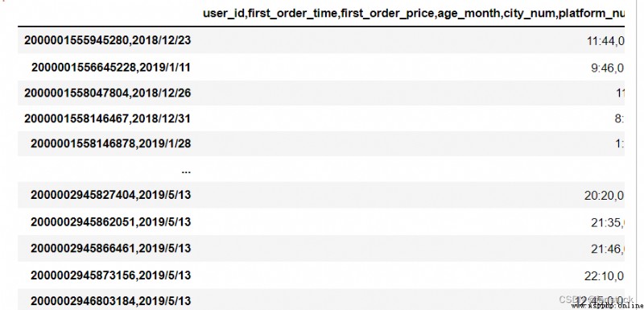The height and width of the screenshot is (310, 644).
Task: Select row index 2000002945862051,2019/5/13
Action: tap(111, 221)
